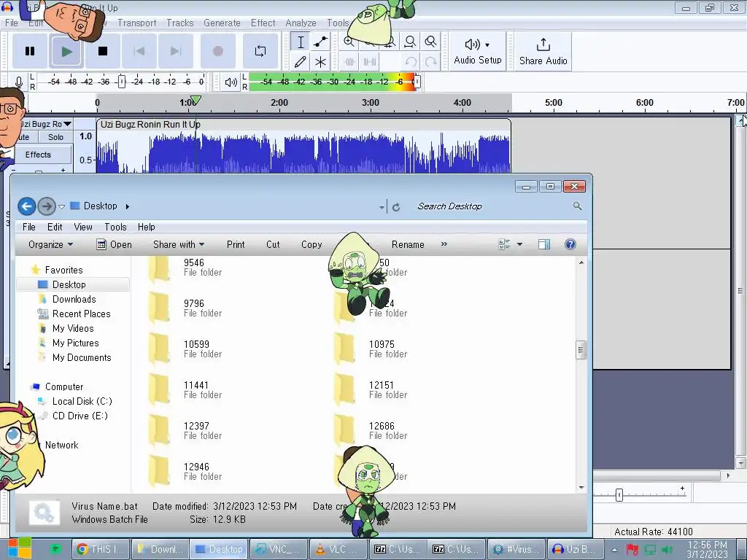747x560 pixels.
Task: Click the volume icon in system tray
Action: click(x=668, y=550)
